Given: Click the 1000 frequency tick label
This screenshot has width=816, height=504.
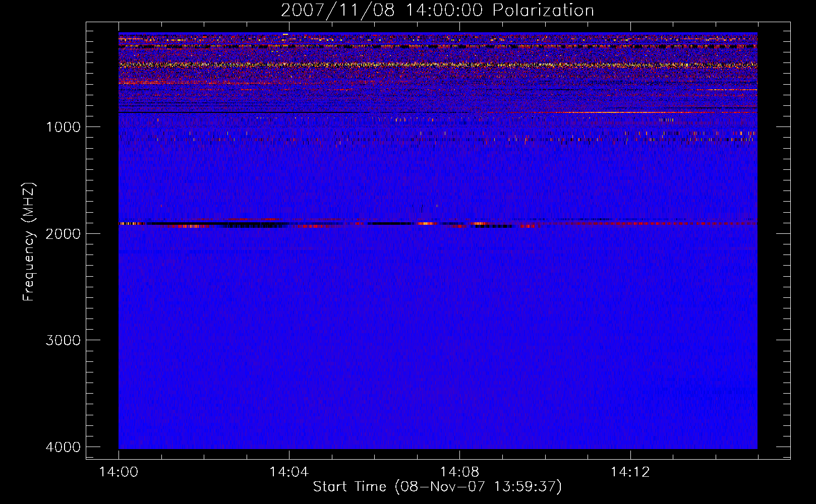Looking at the screenshot, I should tap(63, 127).
